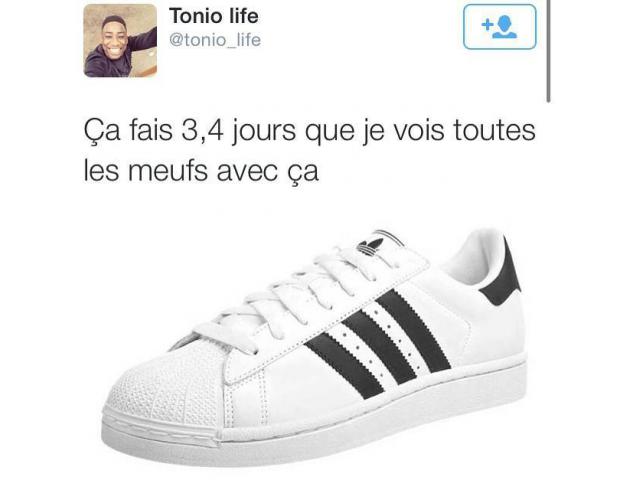Open the Tonio life display name

tap(214, 16)
